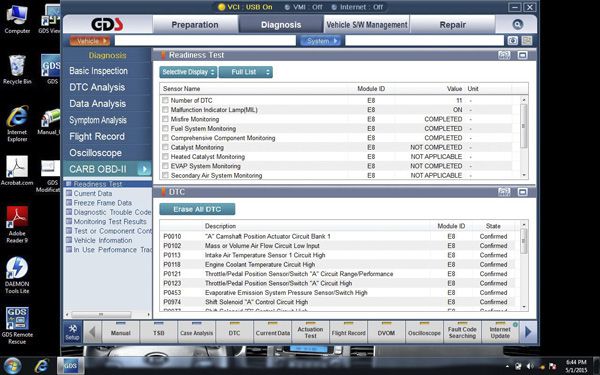Click the Vehicle text field
This screenshot has height=375, width=600.
pyautogui.click(x=205, y=41)
